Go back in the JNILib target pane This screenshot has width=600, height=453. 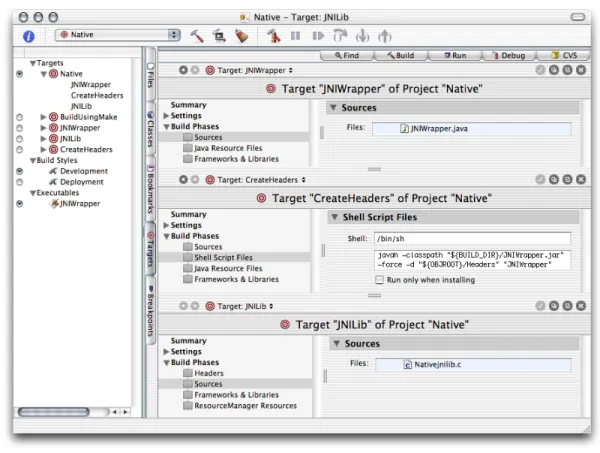tap(183, 306)
